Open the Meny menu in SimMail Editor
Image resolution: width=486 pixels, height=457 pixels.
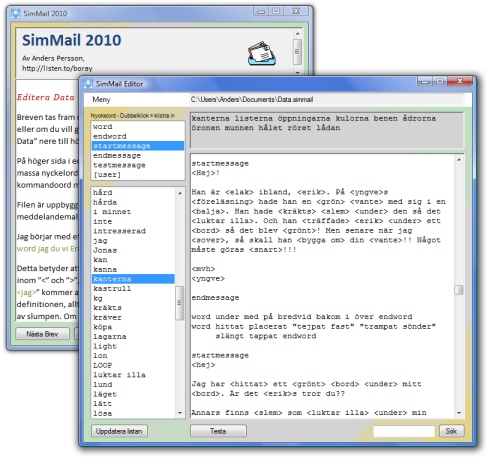click(x=101, y=100)
